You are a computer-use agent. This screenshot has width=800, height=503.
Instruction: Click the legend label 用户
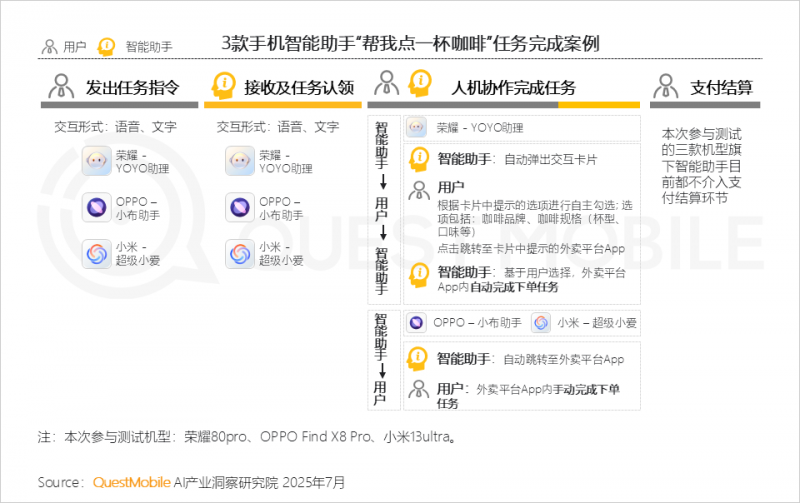pos(74,47)
